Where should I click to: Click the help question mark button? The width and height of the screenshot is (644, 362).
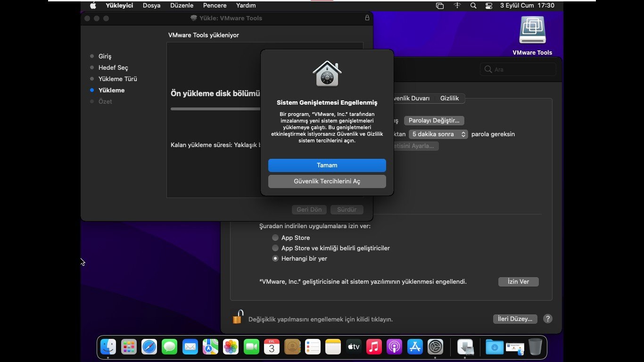pos(547,319)
